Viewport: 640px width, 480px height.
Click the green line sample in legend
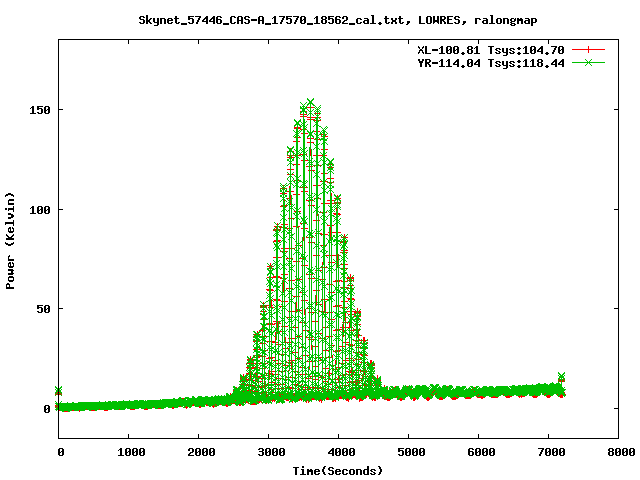(x=588, y=62)
